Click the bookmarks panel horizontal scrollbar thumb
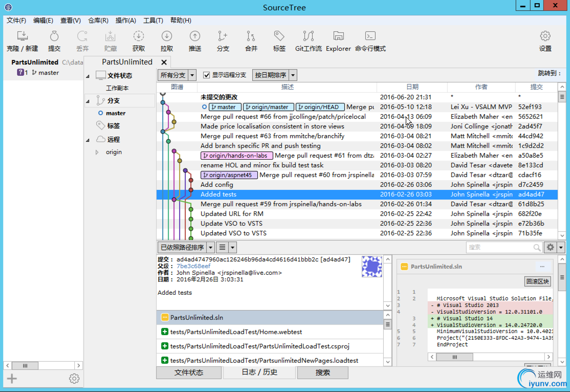The width and height of the screenshot is (570, 392). click(x=25, y=365)
